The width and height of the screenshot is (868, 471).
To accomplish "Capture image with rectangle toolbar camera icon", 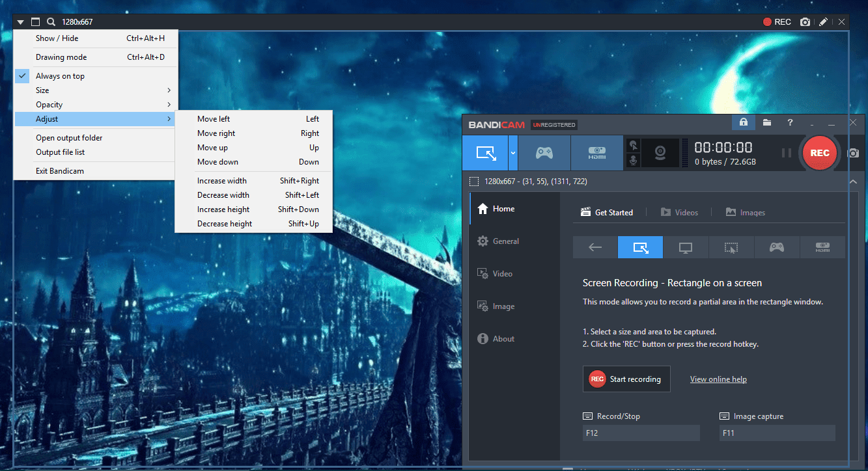I will (x=805, y=22).
